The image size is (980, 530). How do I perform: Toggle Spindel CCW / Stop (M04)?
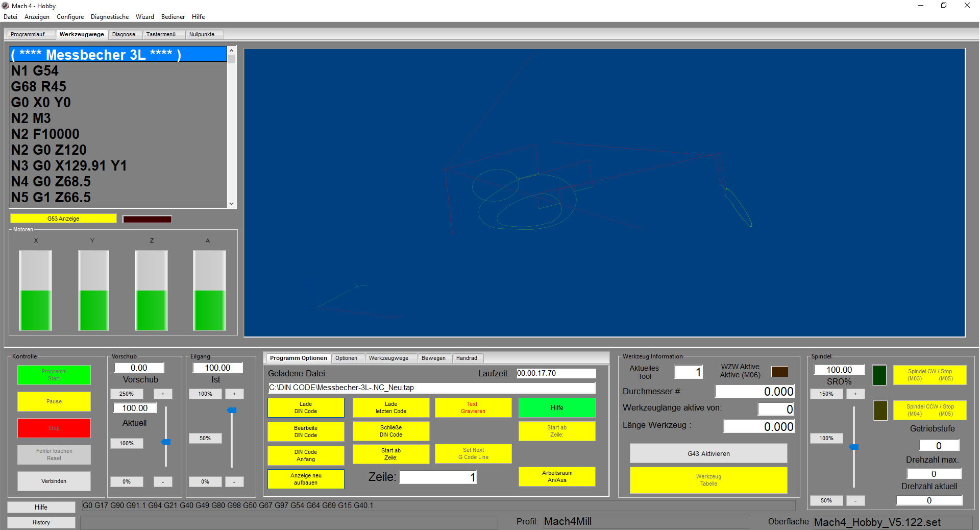pyautogui.click(x=929, y=410)
